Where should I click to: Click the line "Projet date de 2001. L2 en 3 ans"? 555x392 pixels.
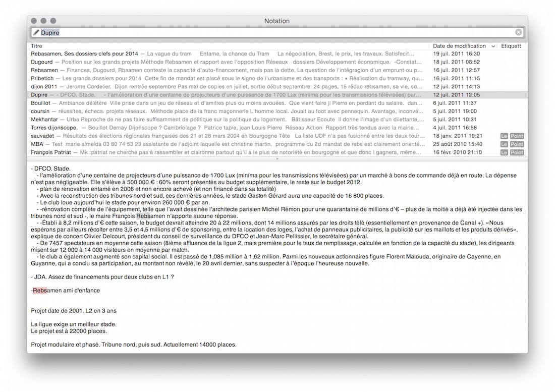[x=74, y=311]
